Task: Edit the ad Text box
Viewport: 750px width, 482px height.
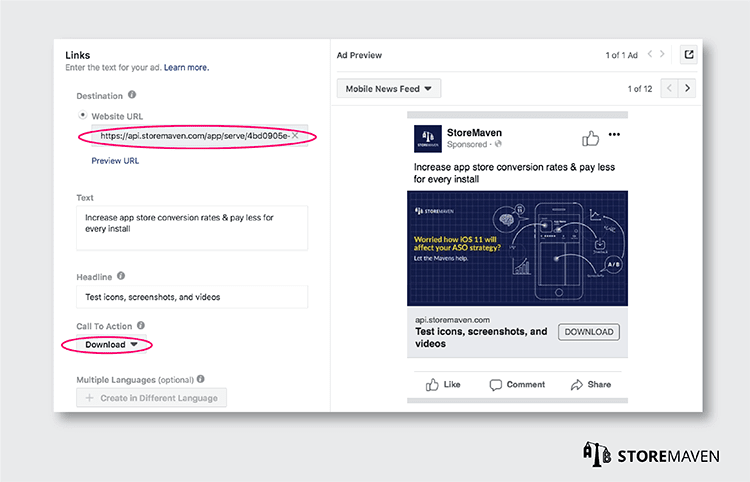Action: pyautogui.click(x=192, y=228)
